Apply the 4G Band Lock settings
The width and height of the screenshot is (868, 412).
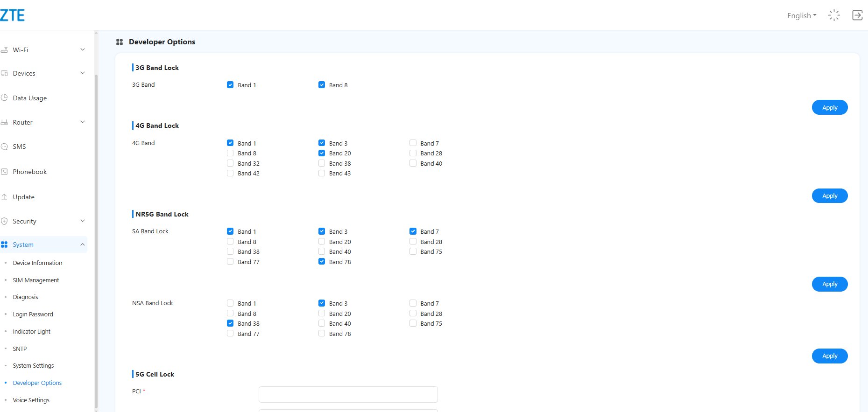[x=829, y=196]
